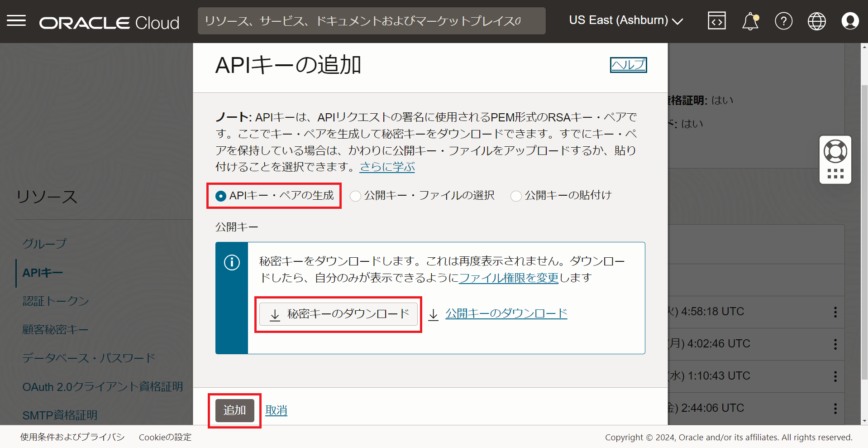Screen dimensions: 868x448
Task: Click the help question mark icon
Action: pos(783,21)
